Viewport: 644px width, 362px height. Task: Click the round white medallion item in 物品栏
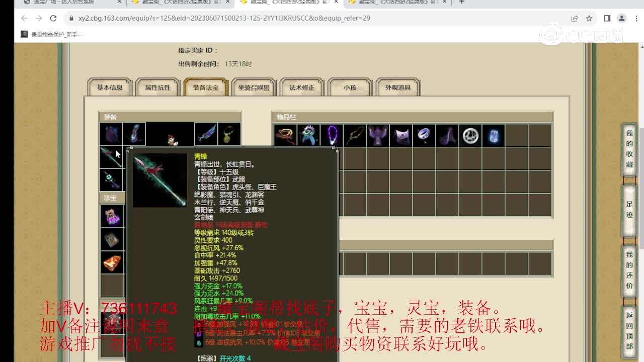(470, 135)
